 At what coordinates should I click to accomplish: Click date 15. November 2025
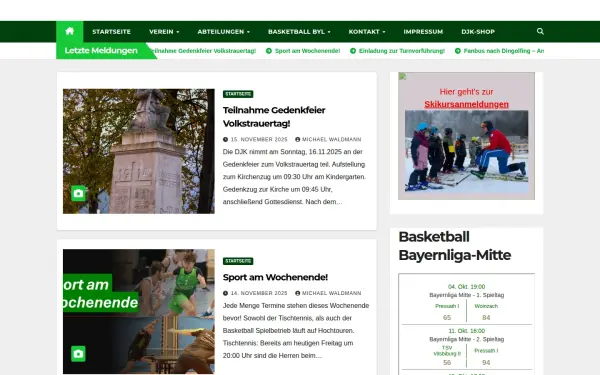[259, 140]
